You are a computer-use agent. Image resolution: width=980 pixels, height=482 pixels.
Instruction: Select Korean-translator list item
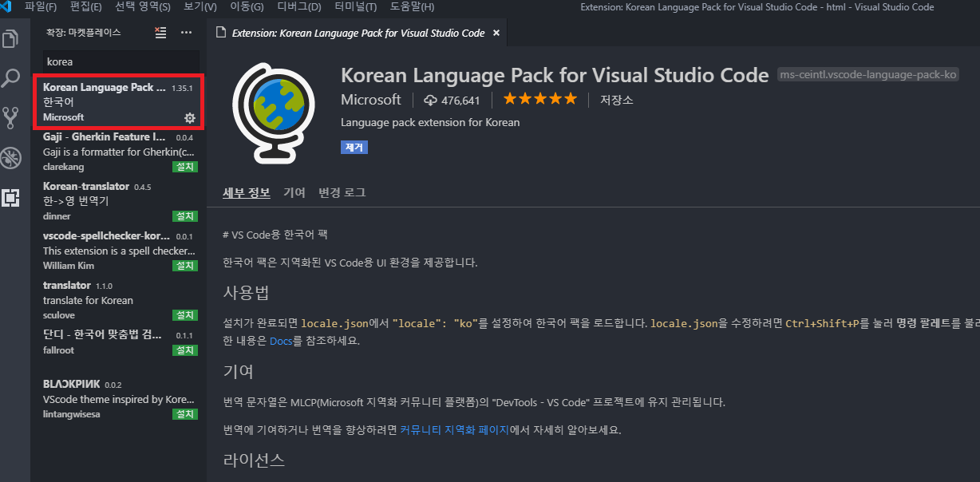[x=118, y=201]
